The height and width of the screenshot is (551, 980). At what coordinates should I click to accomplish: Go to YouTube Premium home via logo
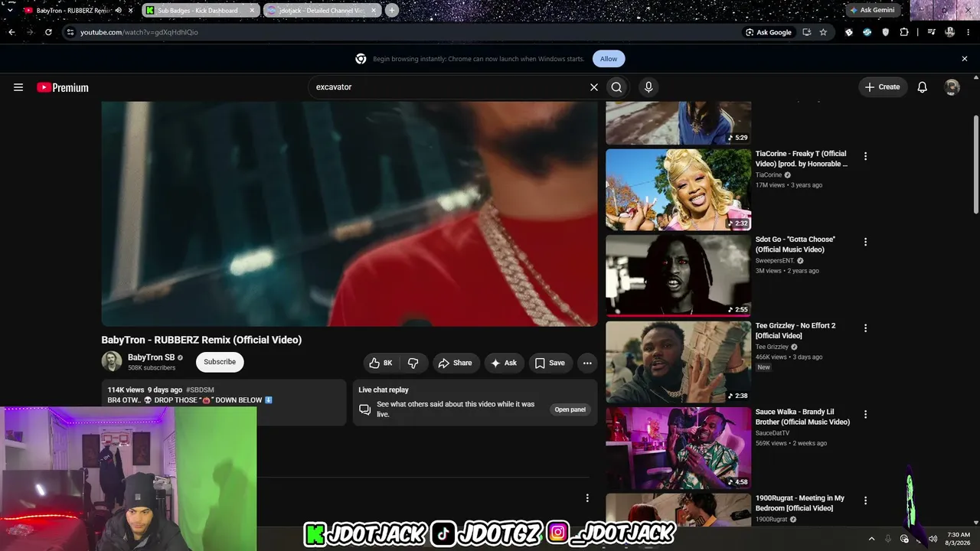(63, 87)
